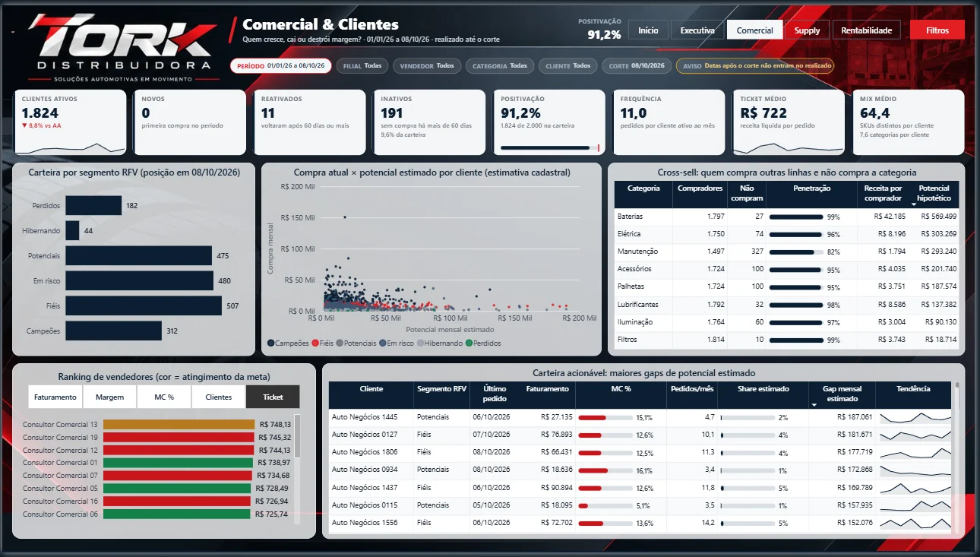Click the Positivação progress bar
The height and width of the screenshot is (557, 980).
pos(550,147)
